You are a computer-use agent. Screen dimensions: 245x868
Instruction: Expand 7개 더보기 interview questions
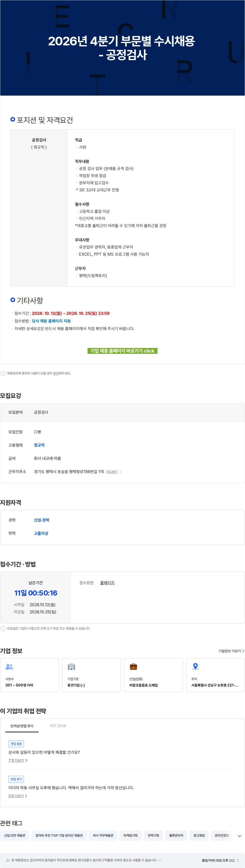(18, 760)
